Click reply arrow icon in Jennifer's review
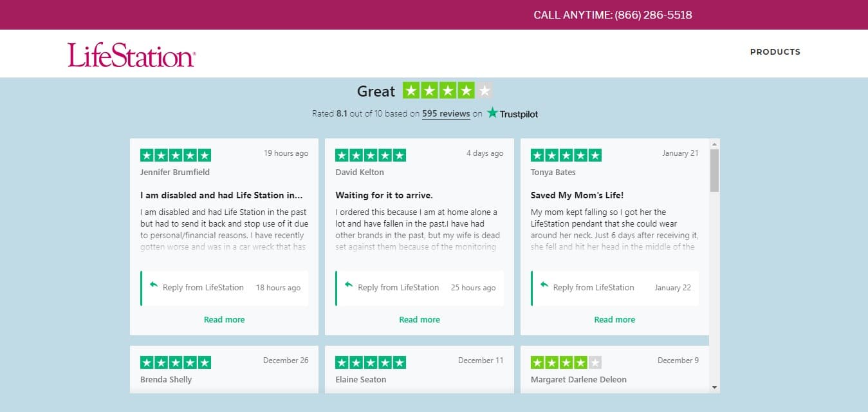Image resolution: width=868 pixels, height=412 pixels. coord(154,285)
